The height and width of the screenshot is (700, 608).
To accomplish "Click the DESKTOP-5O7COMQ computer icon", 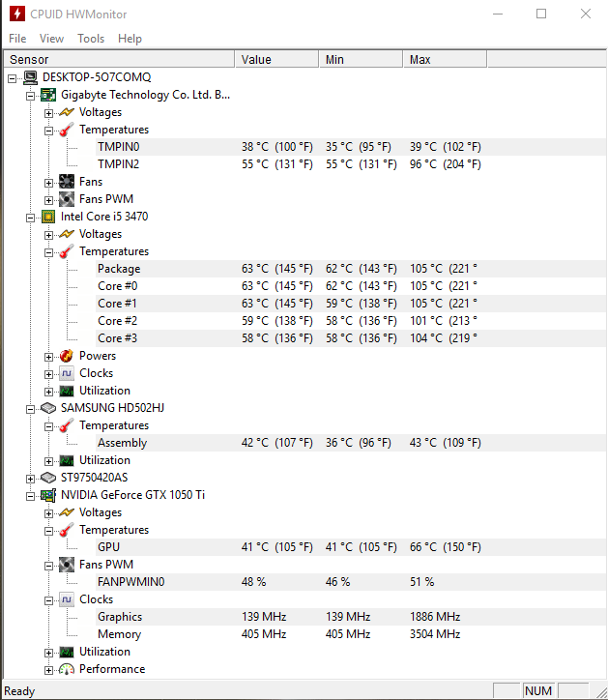I will (x=30, y=77).
